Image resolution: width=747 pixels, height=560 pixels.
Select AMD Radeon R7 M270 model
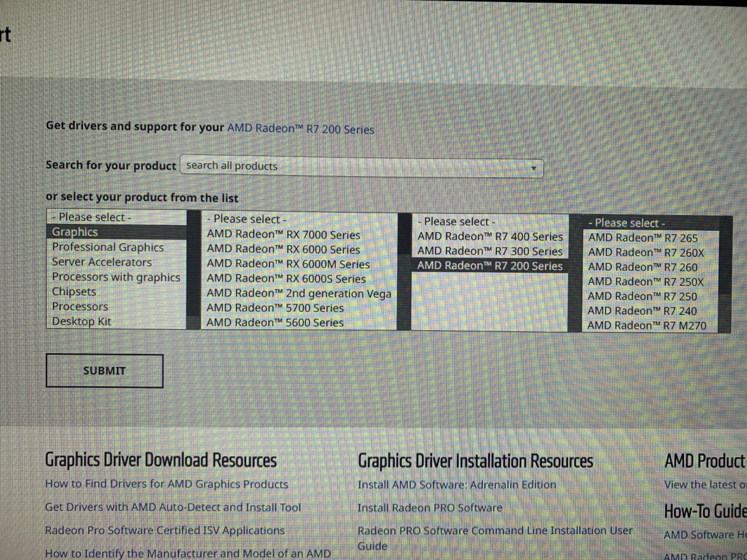[x=651, y=326]
